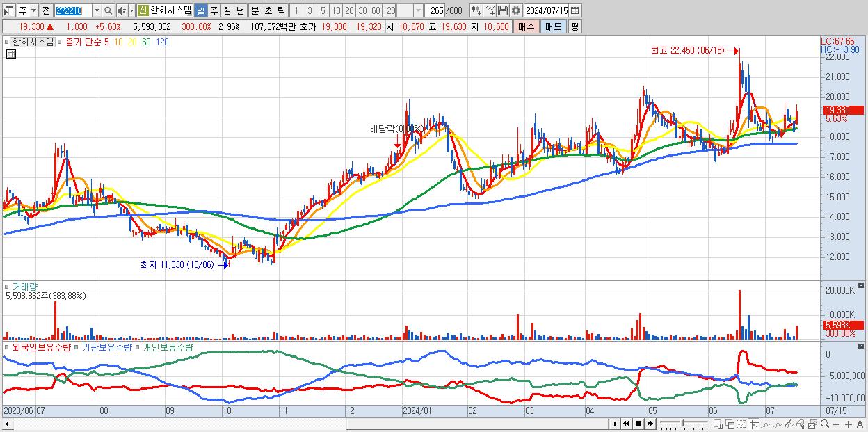
Task: Click the vertical line wave tool icon
Action: point(778,424)
